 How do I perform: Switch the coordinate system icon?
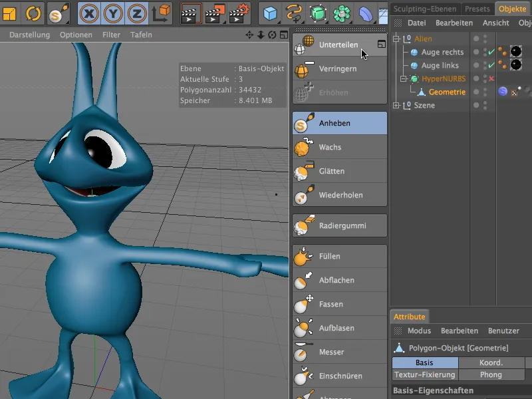(x=160, y=13)
